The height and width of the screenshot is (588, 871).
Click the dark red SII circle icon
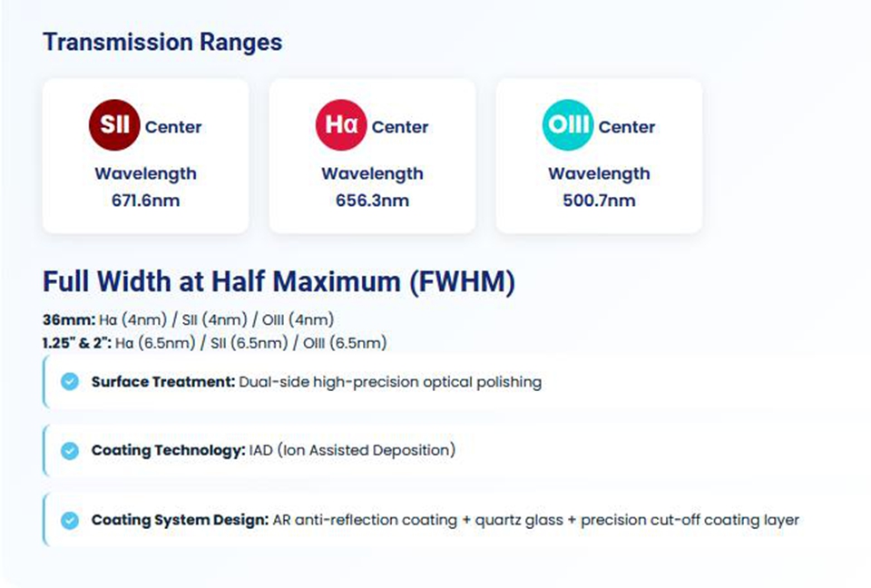click(114, 125)
